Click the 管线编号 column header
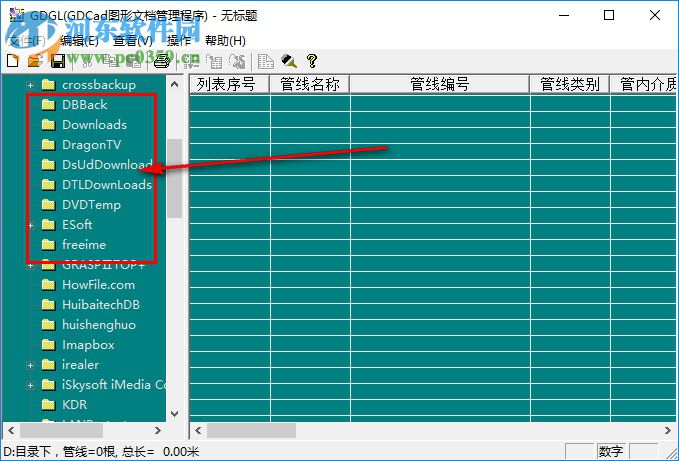This screenshot has width=679, height=461. pos(440,84)
